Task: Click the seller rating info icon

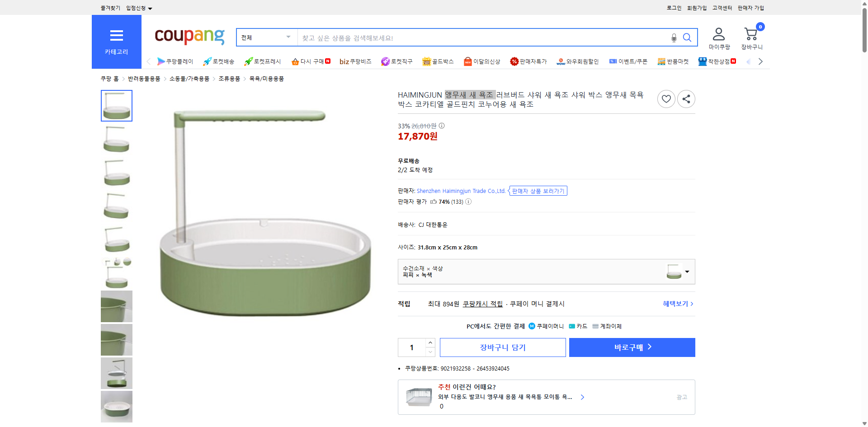Action: [468, 202]
